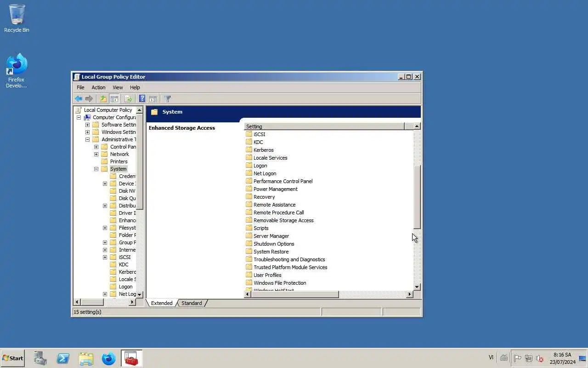This screenshot has width=588, height=368.
Task: Select Net Logon in the list
Action: click(x=265, y=173)
